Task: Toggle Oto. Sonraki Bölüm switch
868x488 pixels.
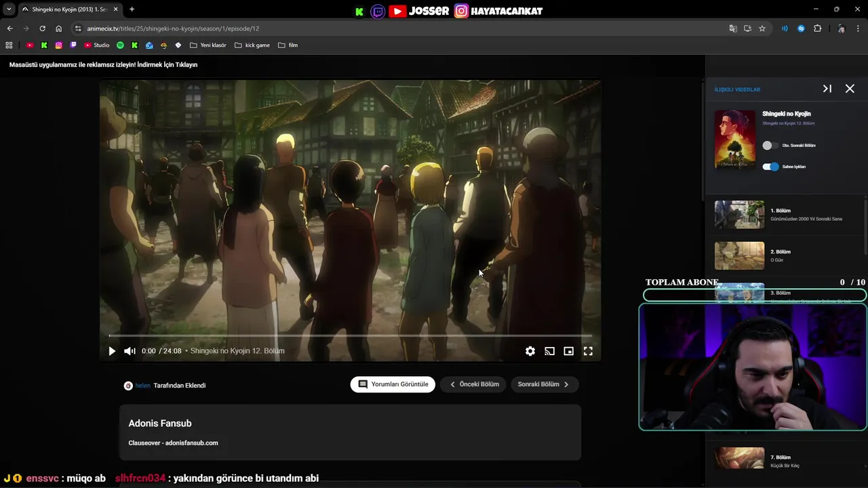Action: click(770, 146)
